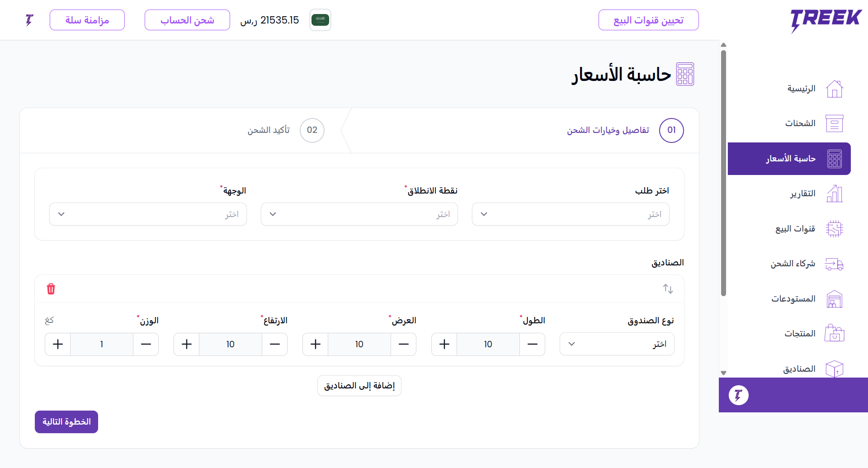Open شركاء الشحن truck icon in sidebar
This screenshot has height=468, width=868.
834,264
